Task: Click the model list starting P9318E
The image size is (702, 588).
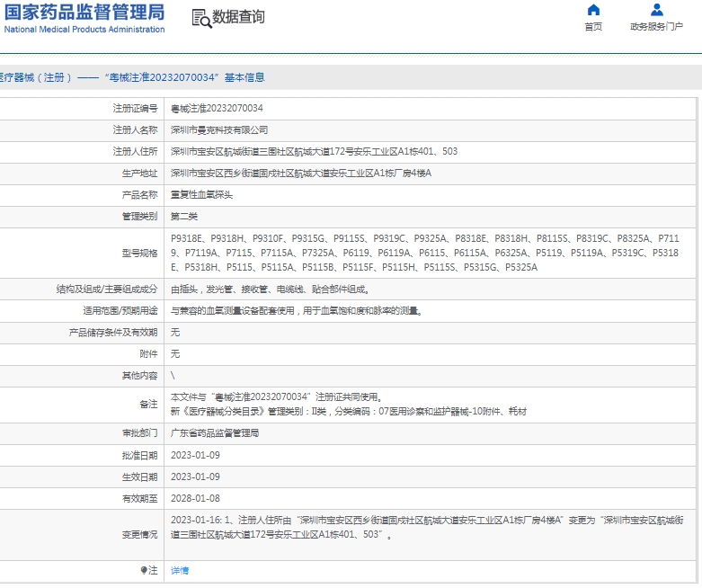Action: pos(425,253)
